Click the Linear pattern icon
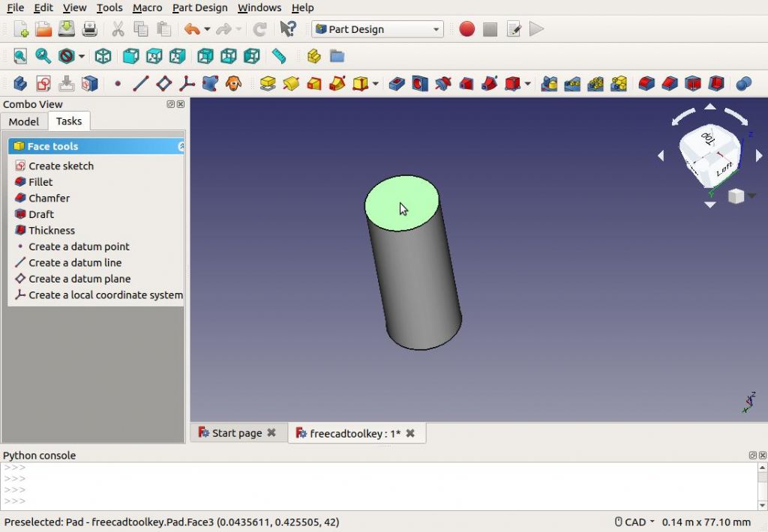Viewport: 768px width, 532px height. tap(572, 84)
